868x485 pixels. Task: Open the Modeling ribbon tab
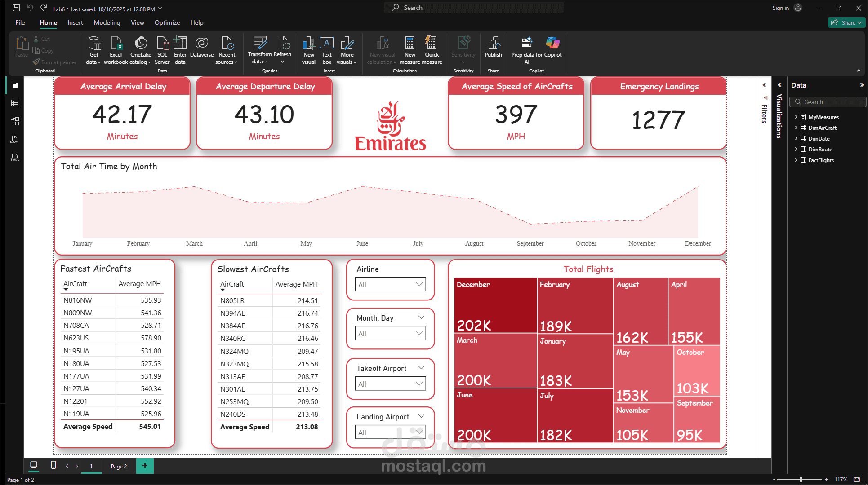coord(107,22)
